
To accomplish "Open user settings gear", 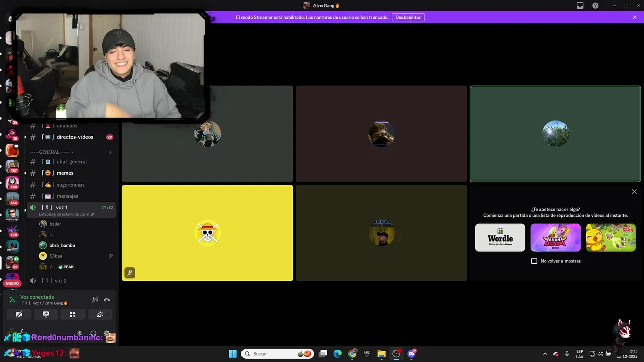I will pyautogui.click(x=106, y=334).
